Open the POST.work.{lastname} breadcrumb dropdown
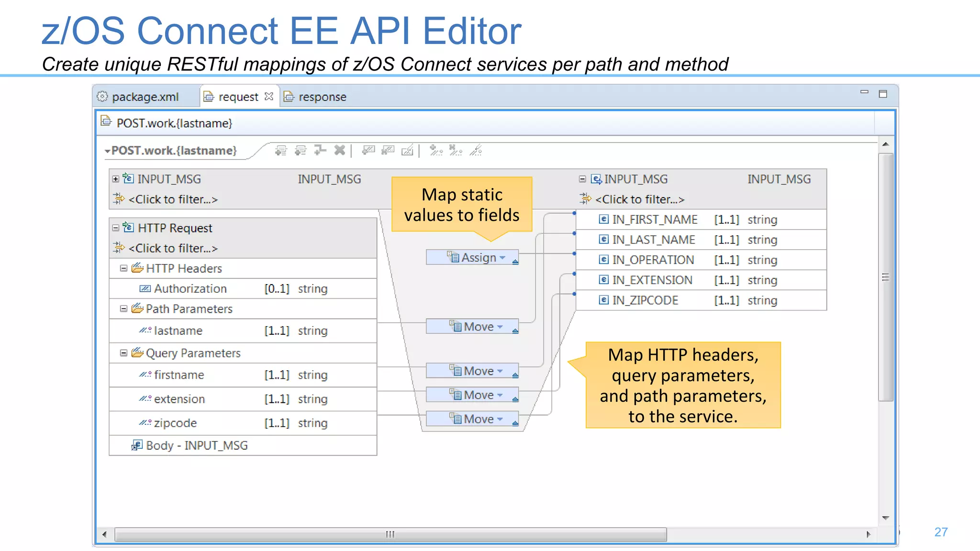 (x=108, y=151)
